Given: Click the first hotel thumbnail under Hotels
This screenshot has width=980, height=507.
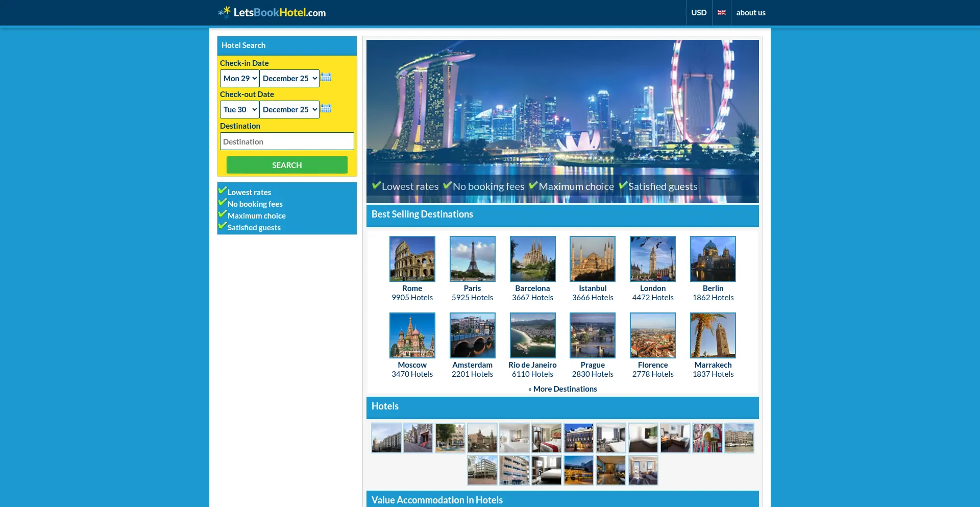Looking at the screenshot, I should click(386, 438).
